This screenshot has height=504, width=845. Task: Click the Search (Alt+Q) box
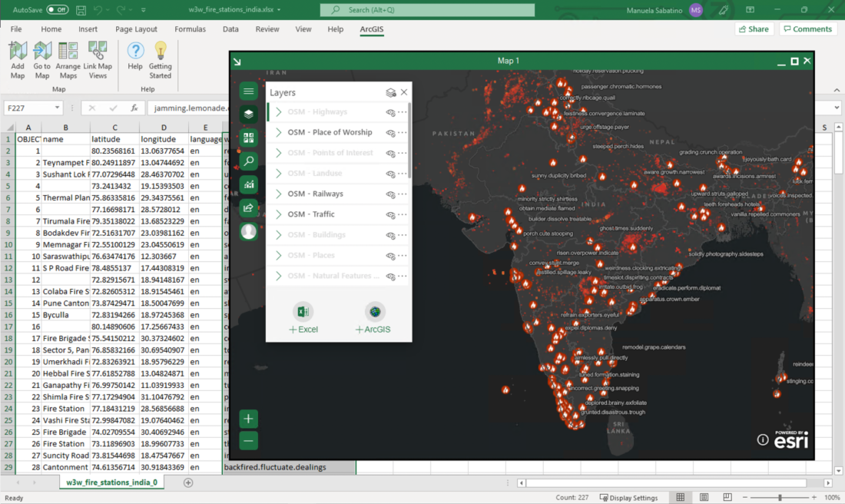(427, 10)
